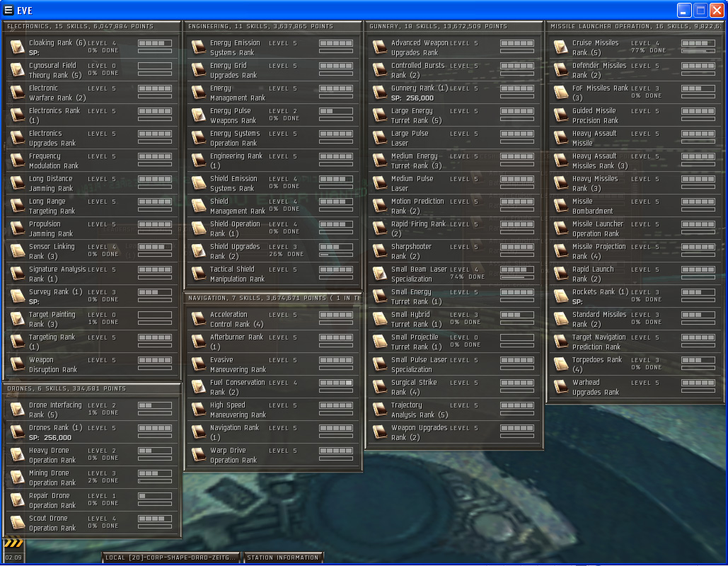Click the Small Hybrid Turret skill name
Viewport: 728px width, 566px height.
416,320
